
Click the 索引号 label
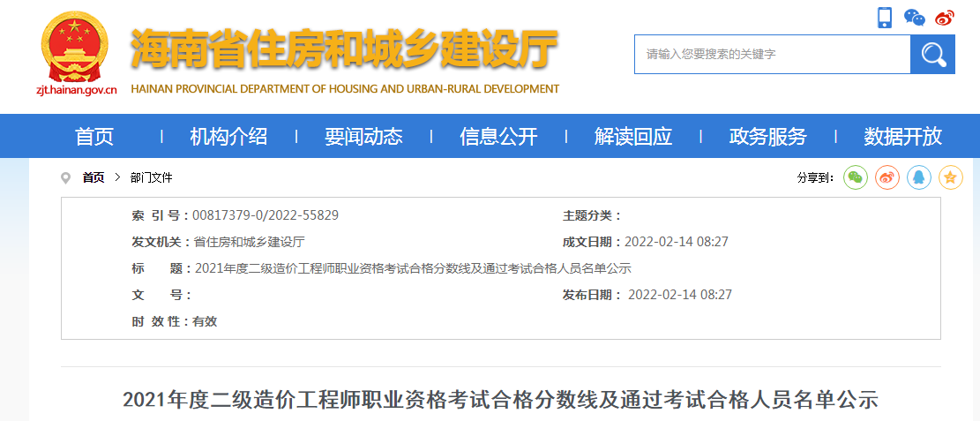click(160, 216)
